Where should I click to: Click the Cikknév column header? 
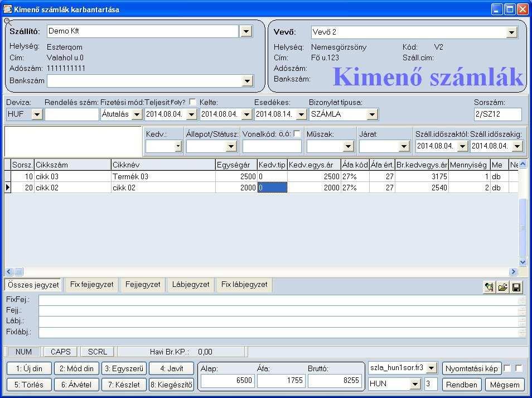pyautogui.click(x=163, y=165)
